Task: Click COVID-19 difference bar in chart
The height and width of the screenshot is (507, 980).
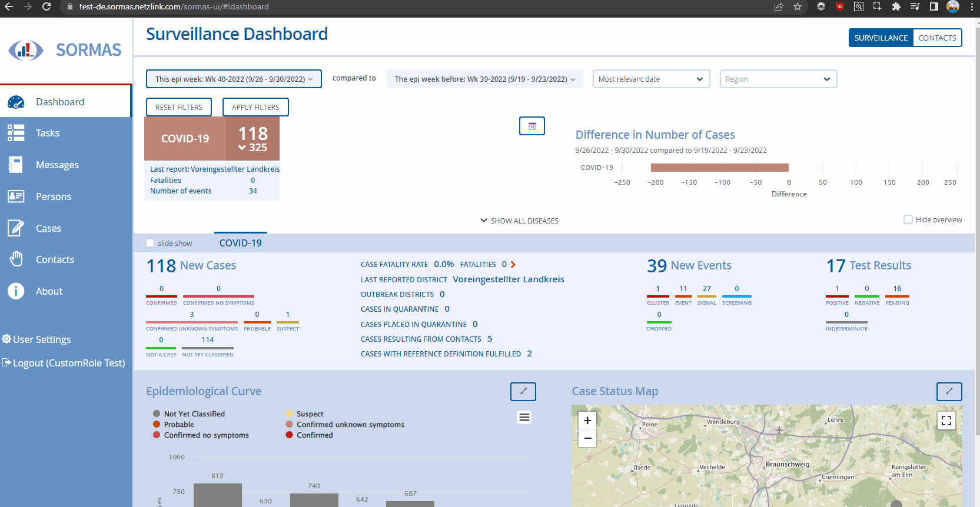Action: pyautogui.click(x=719, y=168)
